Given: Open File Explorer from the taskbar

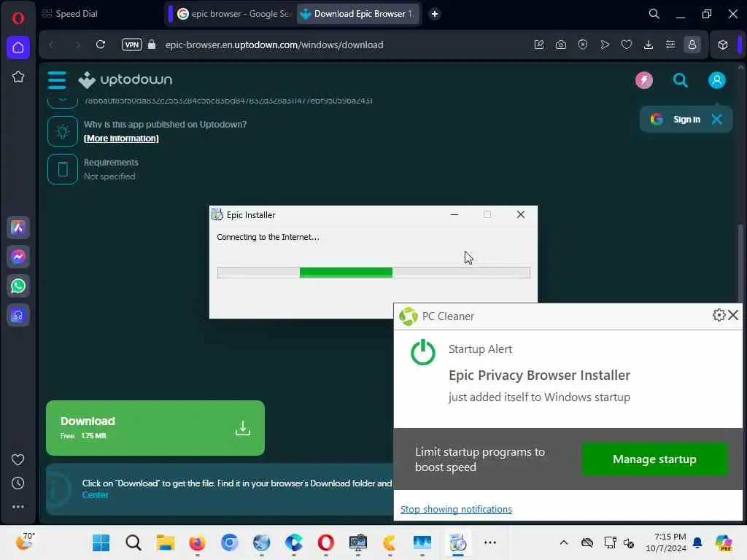Looking at the screenshot, I should click(x=166, y=542).
